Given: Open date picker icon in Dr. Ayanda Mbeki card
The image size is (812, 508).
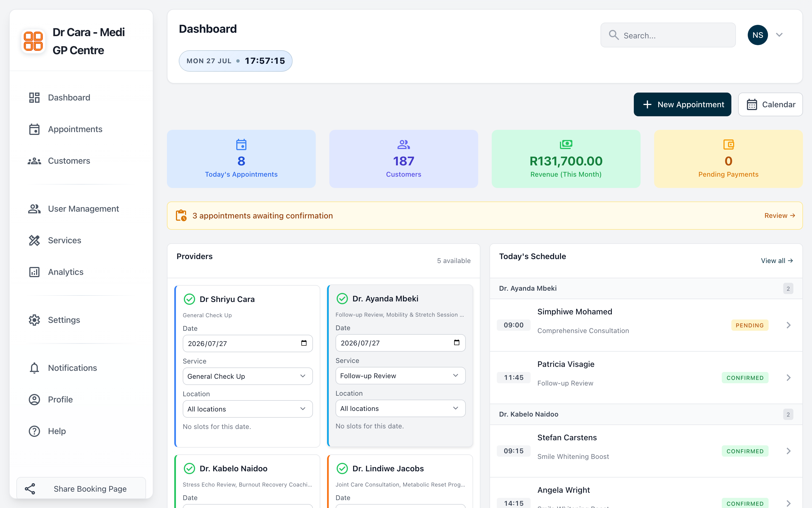Looking at the screenshot, I should click(x=456, y=342).
